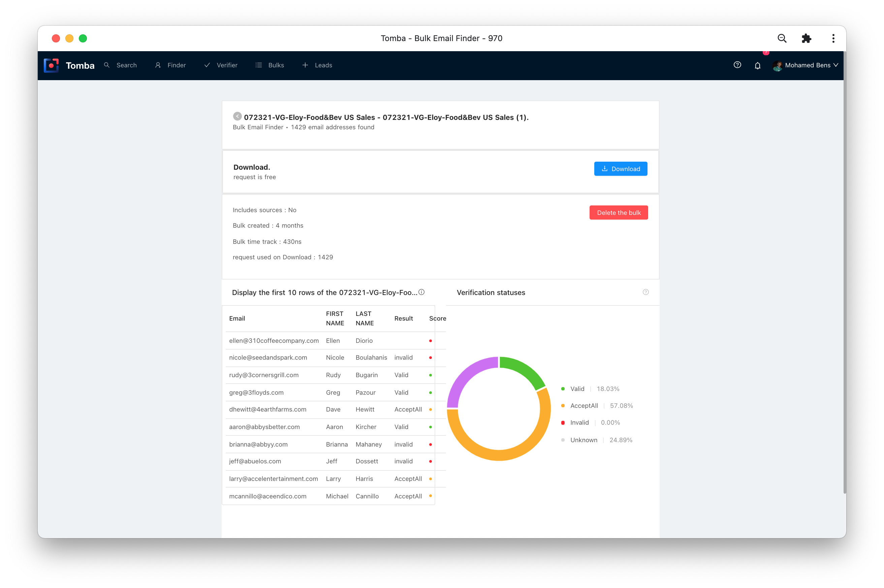
Task: Click the 'Bulk time track : 430ns' text
Action: [x=267, y=241]
